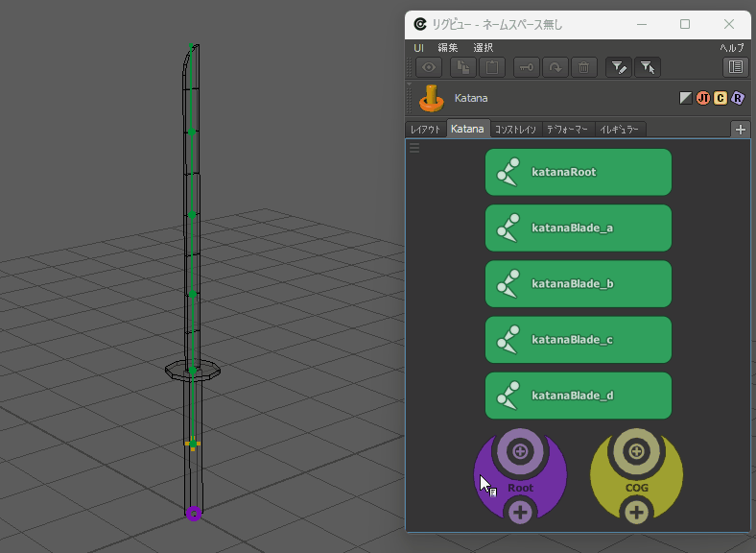Click the purple Root controller button
Viewport: 756px width, 553px height.
click(x=520, y=488)
